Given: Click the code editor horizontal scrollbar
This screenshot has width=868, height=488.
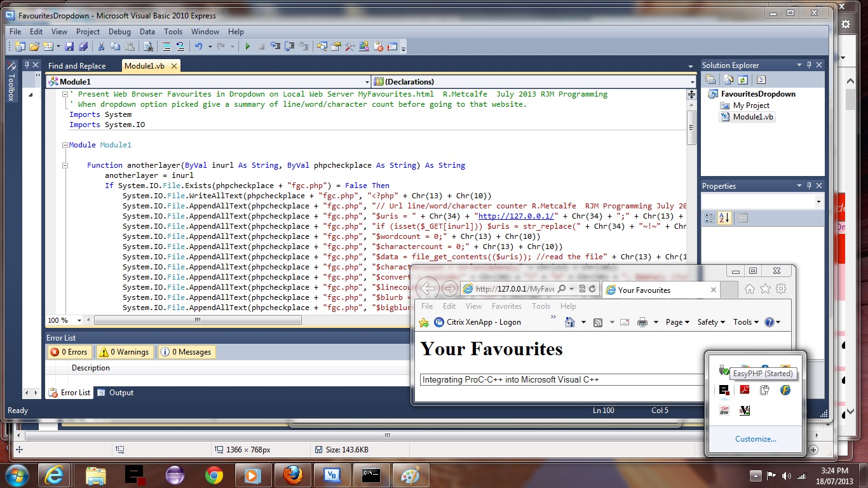Looking at the screenshot, I should coord(197,320).
